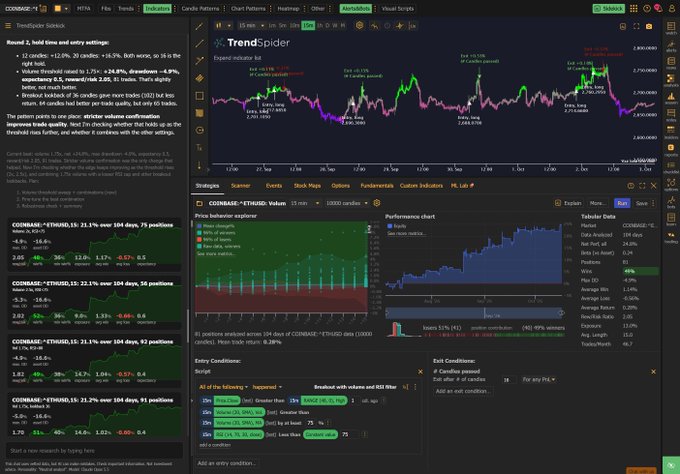Open the apps grid icon
Screen dimensions: 680x474
[x=634, y=8]
